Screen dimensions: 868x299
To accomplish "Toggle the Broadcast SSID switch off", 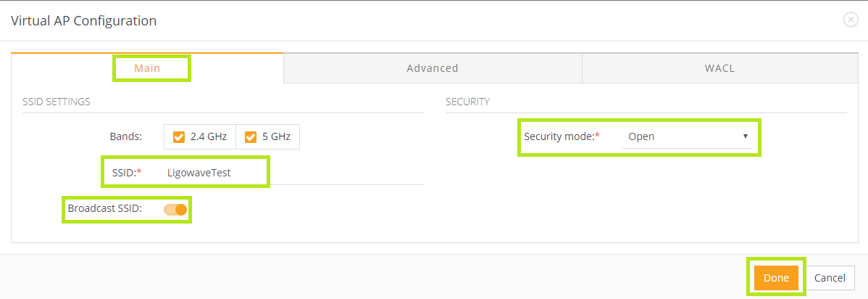I will click(x=175, y=210).
